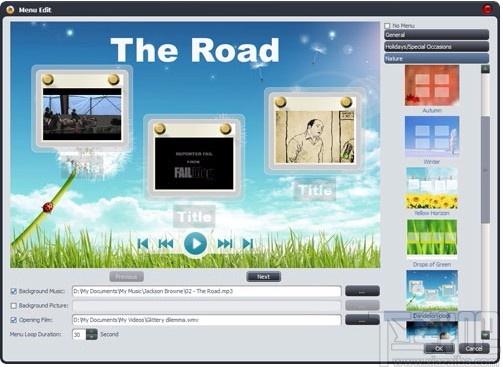Click the 'Drops of Green' template caption
The image size is (503, 367).
point(432,264)
